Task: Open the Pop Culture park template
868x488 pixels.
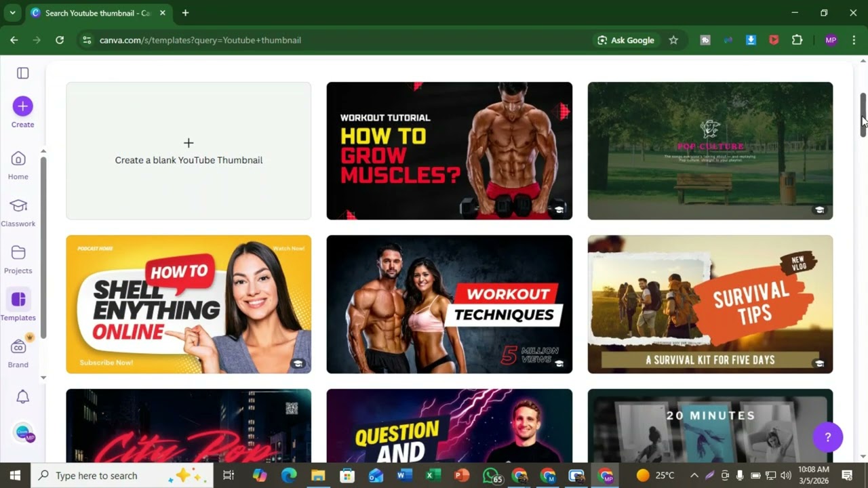Action: [x=710, y=151]
